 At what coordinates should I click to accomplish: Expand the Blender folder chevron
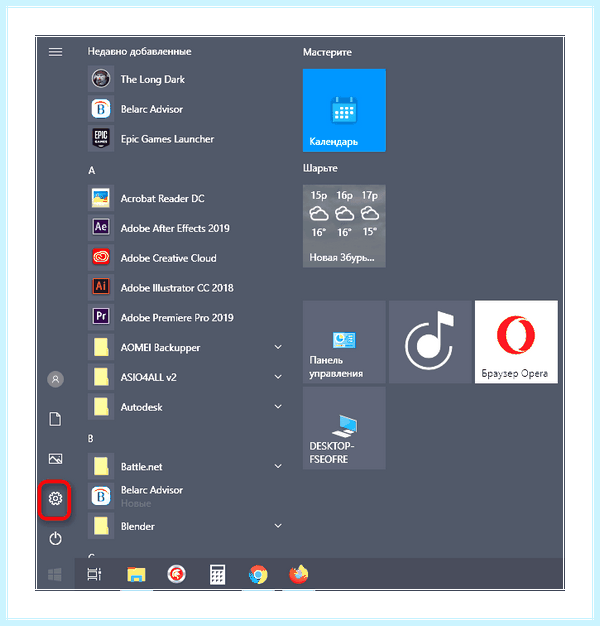278,525
